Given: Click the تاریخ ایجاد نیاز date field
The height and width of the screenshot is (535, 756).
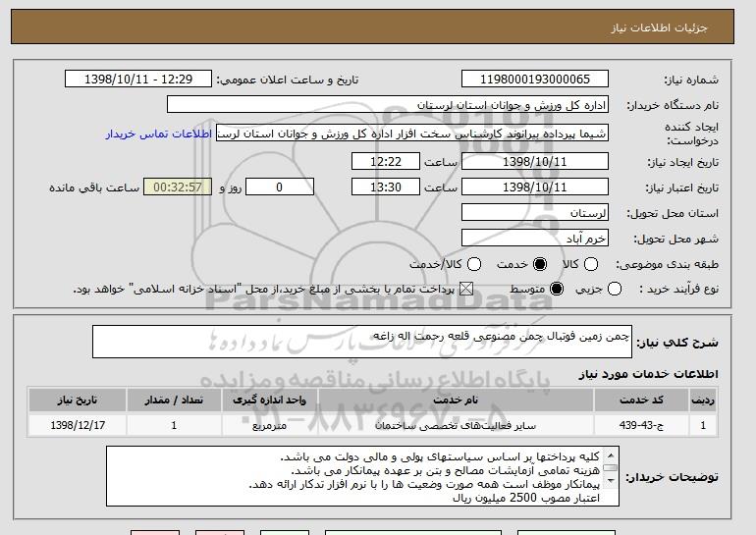Looking at the screenshot, I should 535,161.
